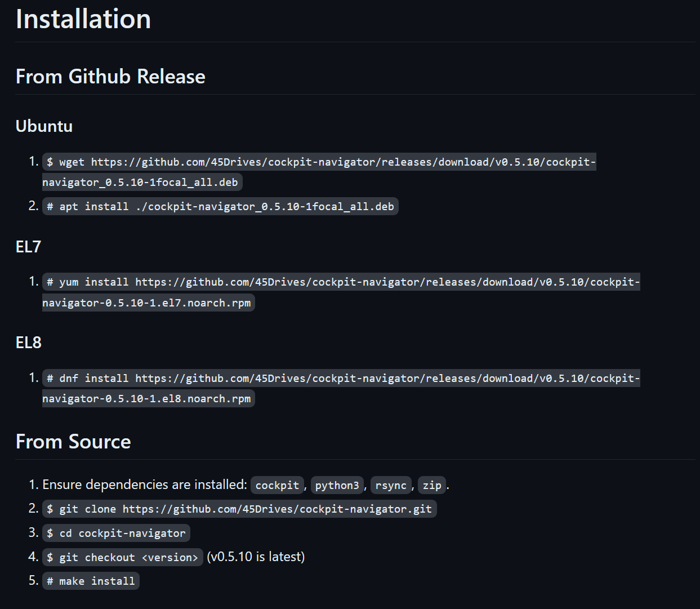Viewport: 700px width, 609px height.
Task: Click the cockpit dependency code tag
Action: point(277,485)
